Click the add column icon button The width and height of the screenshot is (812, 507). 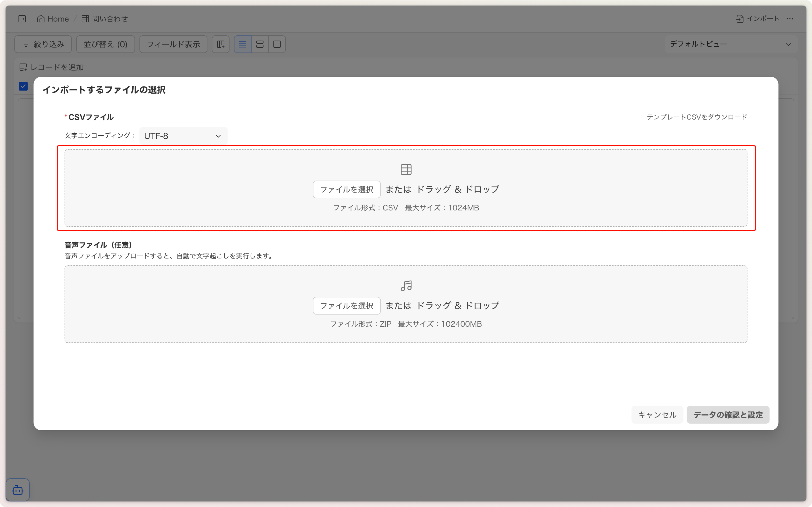(x=221, y=44)
